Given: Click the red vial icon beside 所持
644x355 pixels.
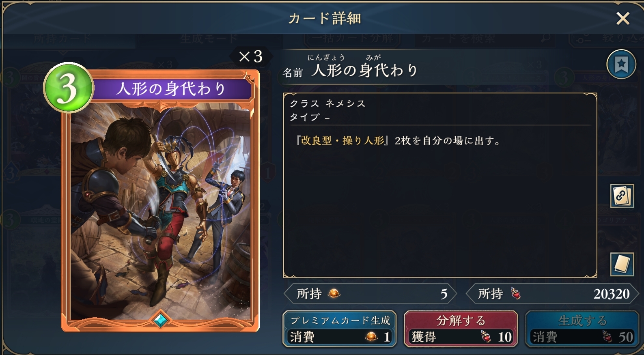Looking at the screenshot, I should 515,293.
